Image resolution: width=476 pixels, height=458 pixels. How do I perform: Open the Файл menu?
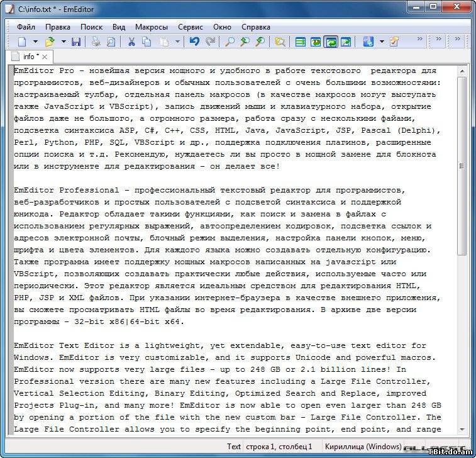pos(26,27)
